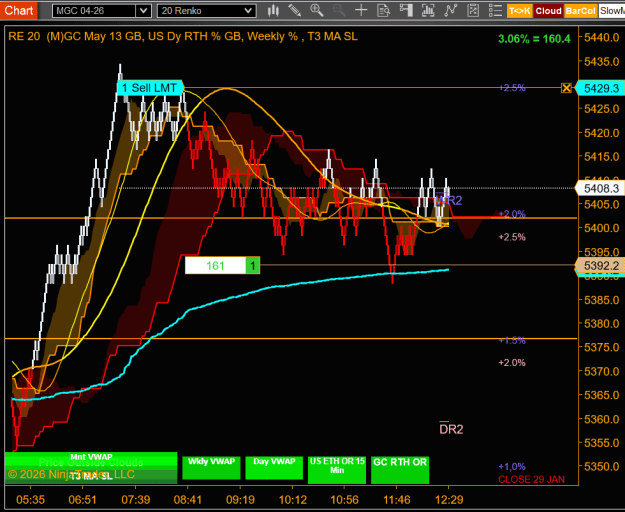The width and height of the screenshot is (625, 512).
Task: Toggle the SlowM button
Action: point(612,11)
